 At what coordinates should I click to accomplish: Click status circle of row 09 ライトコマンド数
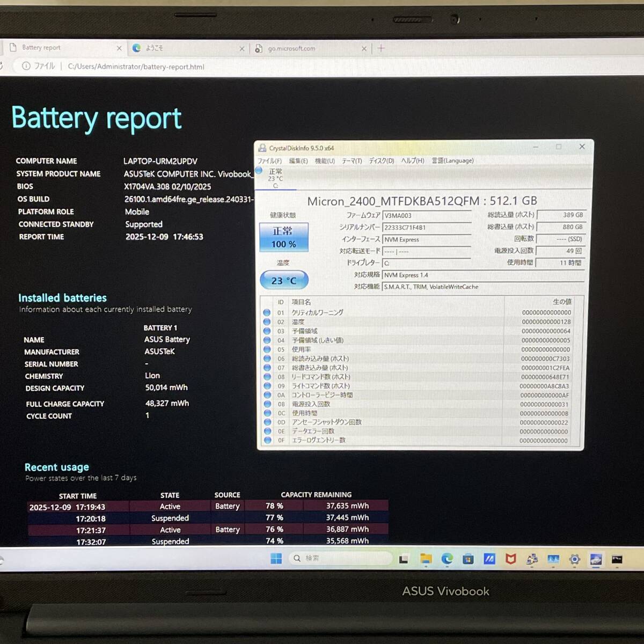(x=267, y=386)
